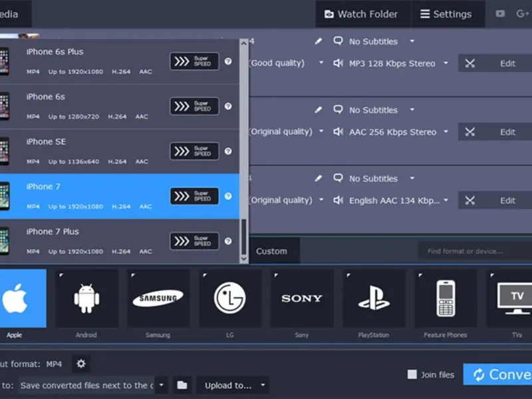532x399 pixels.
Task: Select the TVs device category
Action: click(x=509, y=298)
